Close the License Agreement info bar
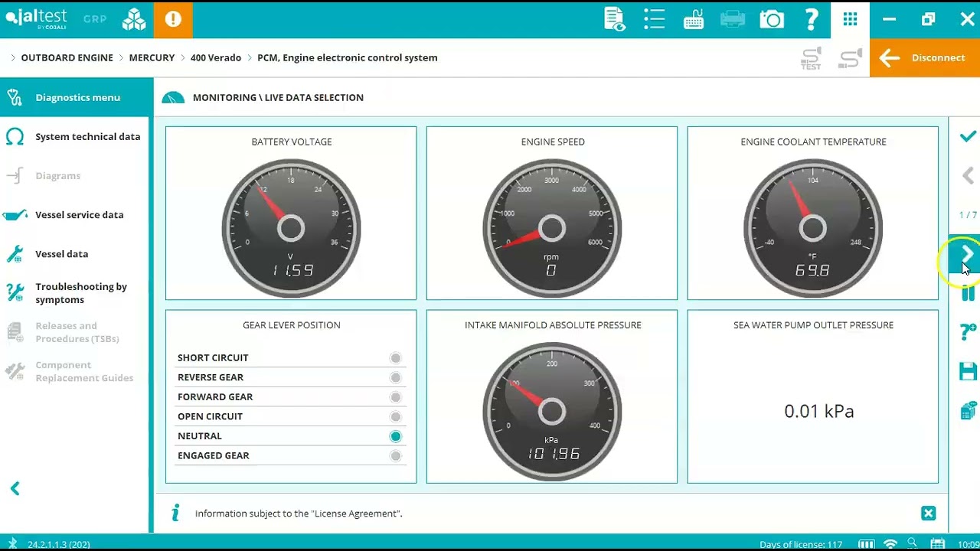980x551 pixels. pos(928,514)
